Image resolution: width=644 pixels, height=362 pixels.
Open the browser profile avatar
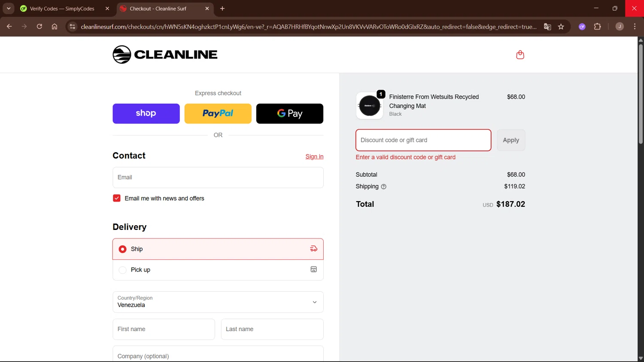[620, 27]
